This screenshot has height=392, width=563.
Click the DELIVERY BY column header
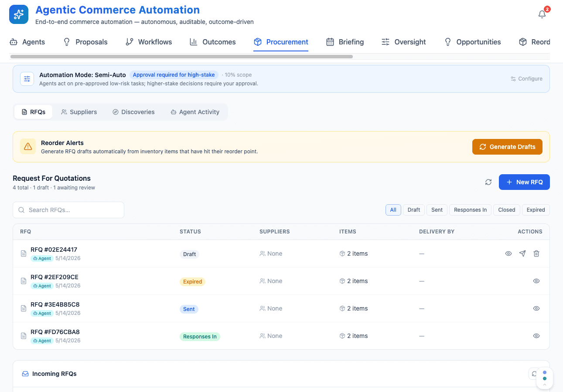(x=437, y=232)
